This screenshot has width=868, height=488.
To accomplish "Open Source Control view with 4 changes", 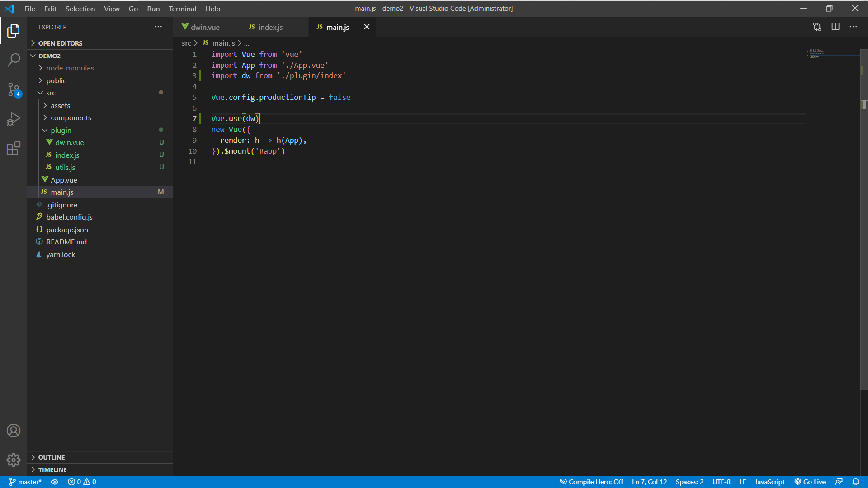I will [x=14, y=89].
